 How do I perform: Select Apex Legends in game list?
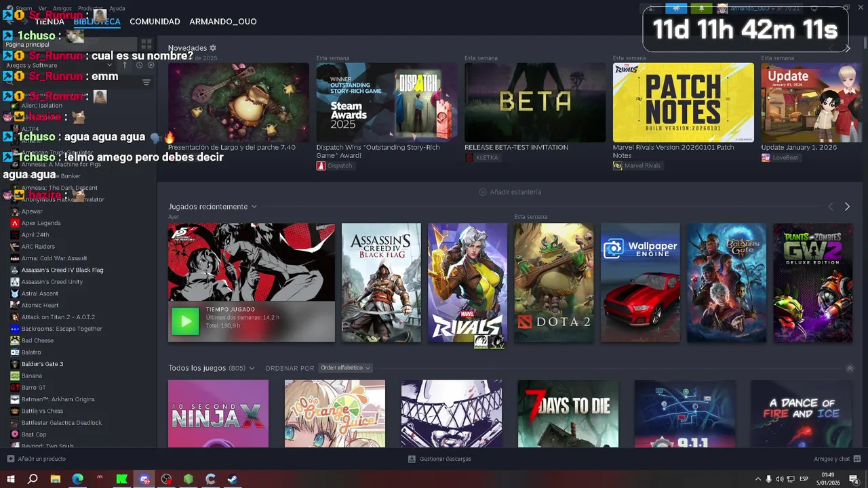point(41,223)
